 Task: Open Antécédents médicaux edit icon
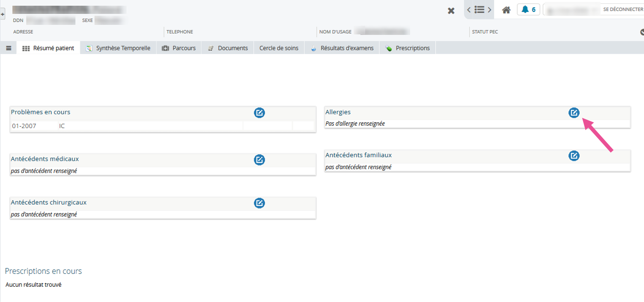click(x=259, y=159)
